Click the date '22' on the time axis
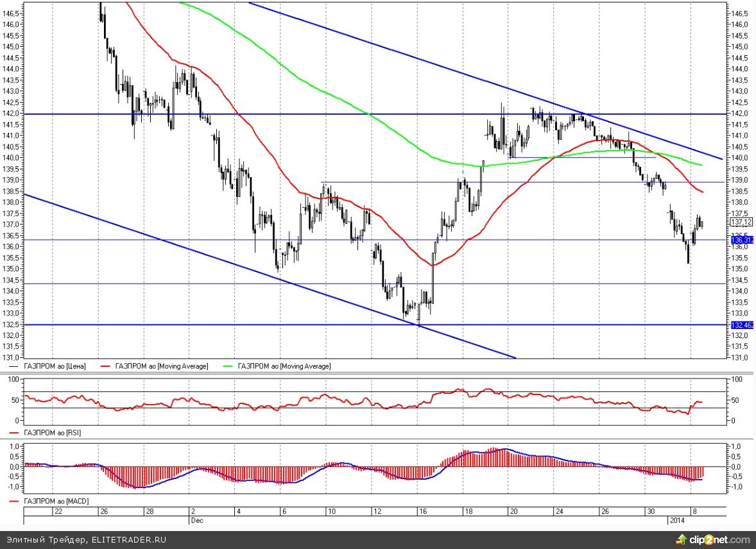 point(58,512)
